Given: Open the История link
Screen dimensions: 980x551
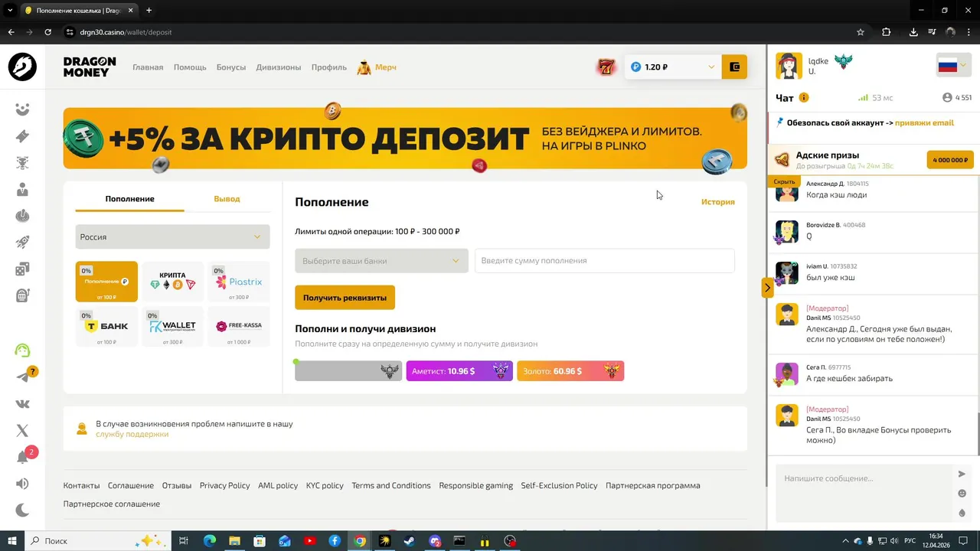Looking at the screenshot, I should click(717, 202).
